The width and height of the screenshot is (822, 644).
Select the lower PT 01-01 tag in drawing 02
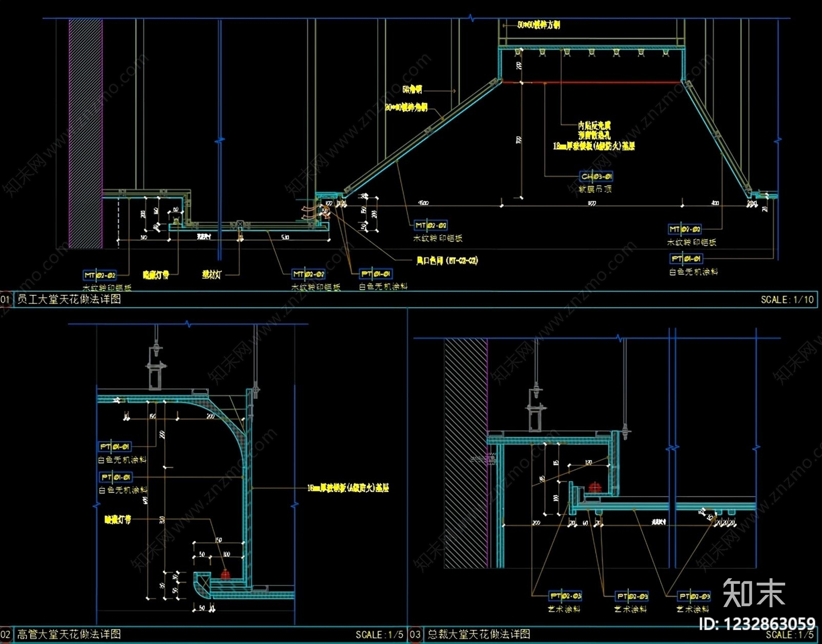click(116, 477)
